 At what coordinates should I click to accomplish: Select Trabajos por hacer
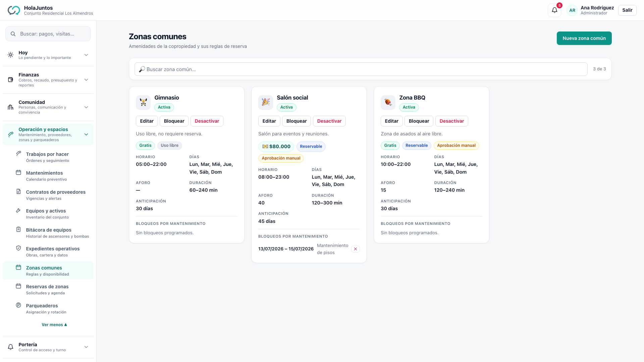point(48,157)
